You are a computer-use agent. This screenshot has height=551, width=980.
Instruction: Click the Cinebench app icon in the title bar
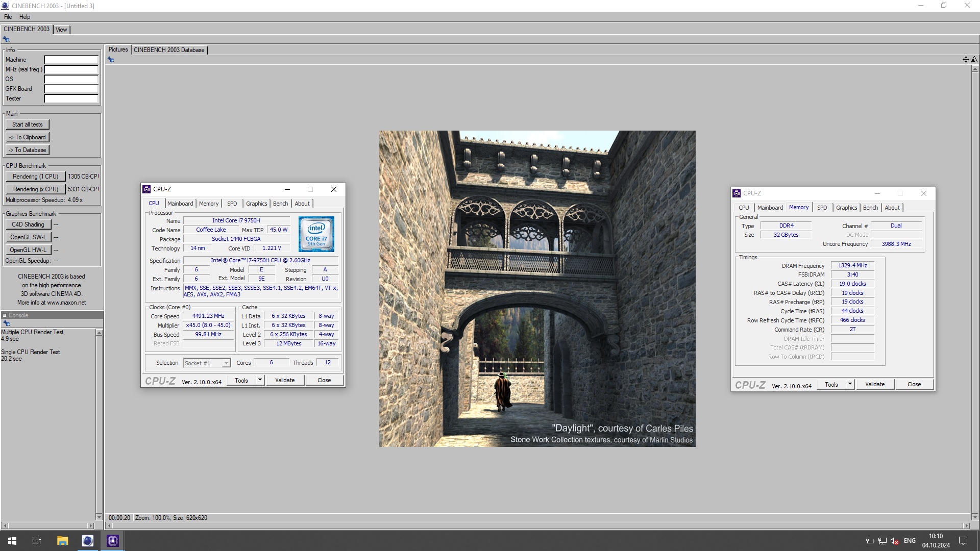5,6
